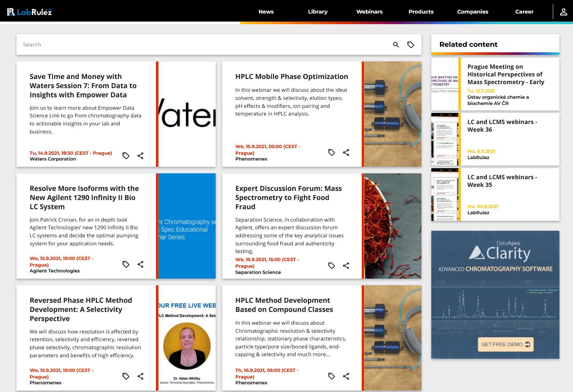This screenshot has width=573, height=392.
Task: Click 'Separation Science' organizer text
Action: (258, 272)
